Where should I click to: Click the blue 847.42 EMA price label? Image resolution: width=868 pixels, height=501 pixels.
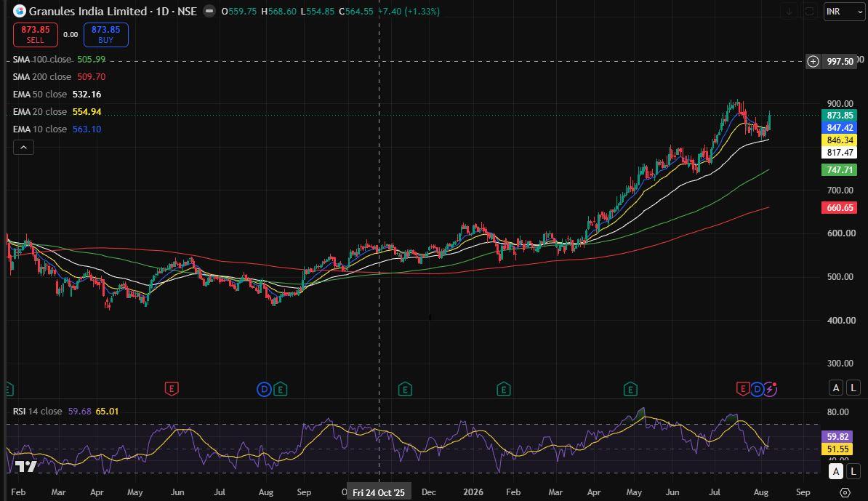coord(839,128)
